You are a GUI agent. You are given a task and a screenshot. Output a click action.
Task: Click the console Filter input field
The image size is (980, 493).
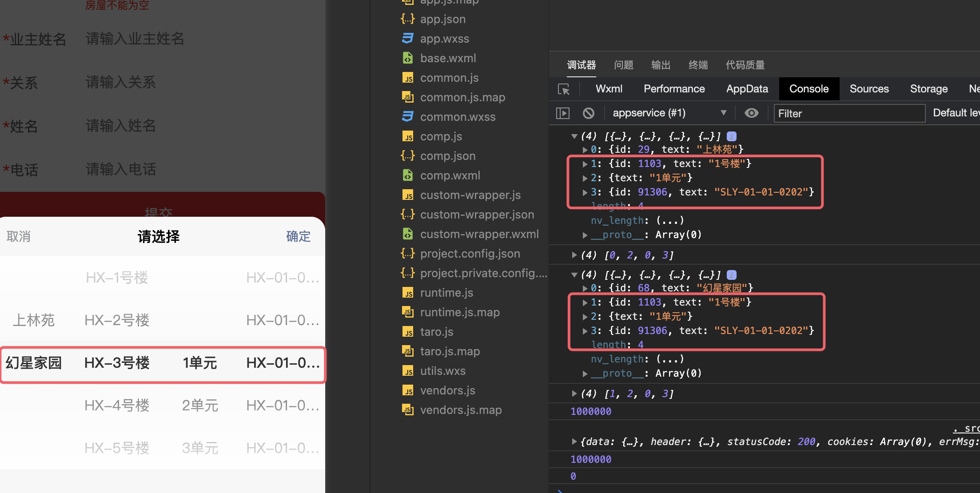tap(849, 113)
